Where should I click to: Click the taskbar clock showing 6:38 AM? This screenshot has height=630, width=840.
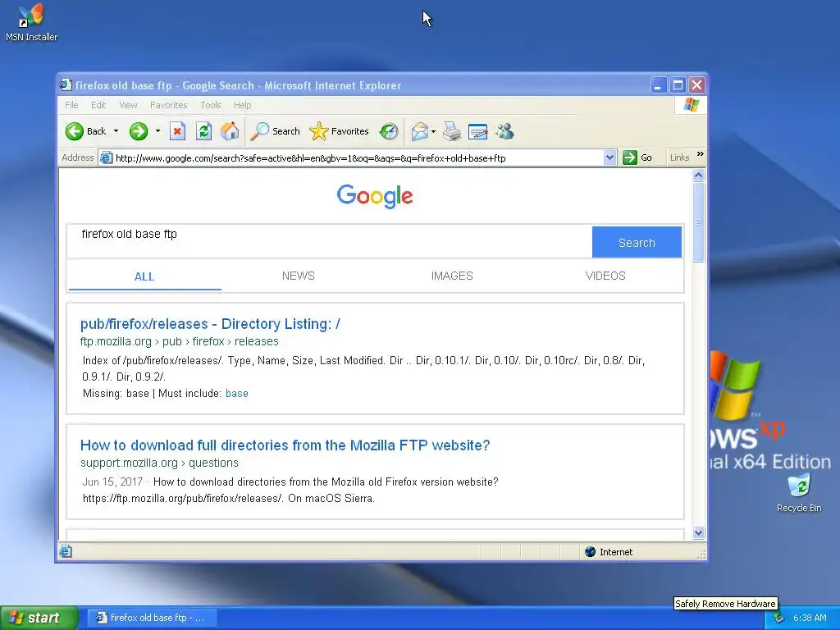[810, 618]
